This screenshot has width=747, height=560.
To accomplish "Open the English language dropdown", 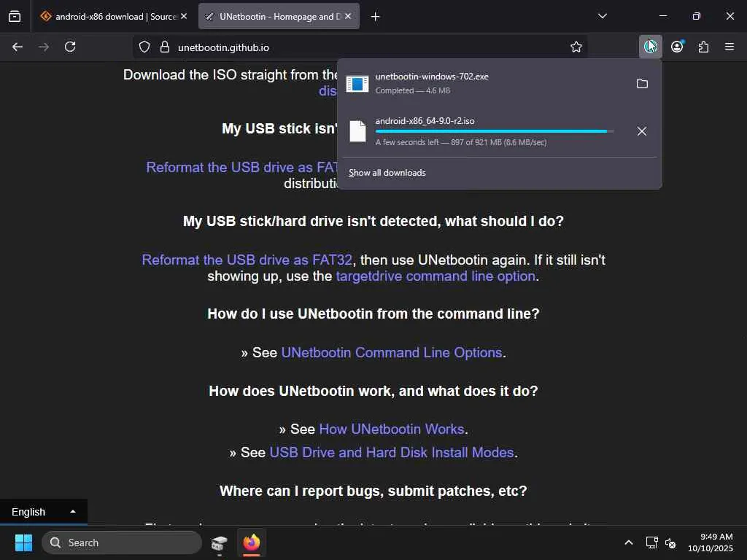I will (x=44, y=512).
